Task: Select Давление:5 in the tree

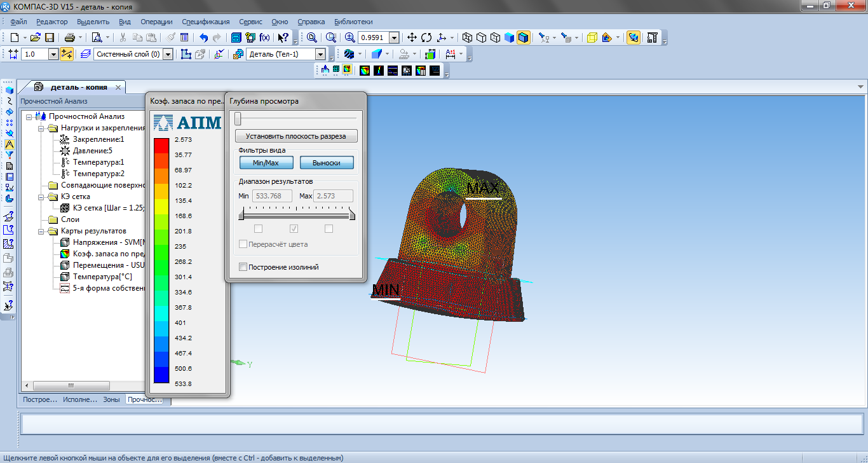Action: 93,151
